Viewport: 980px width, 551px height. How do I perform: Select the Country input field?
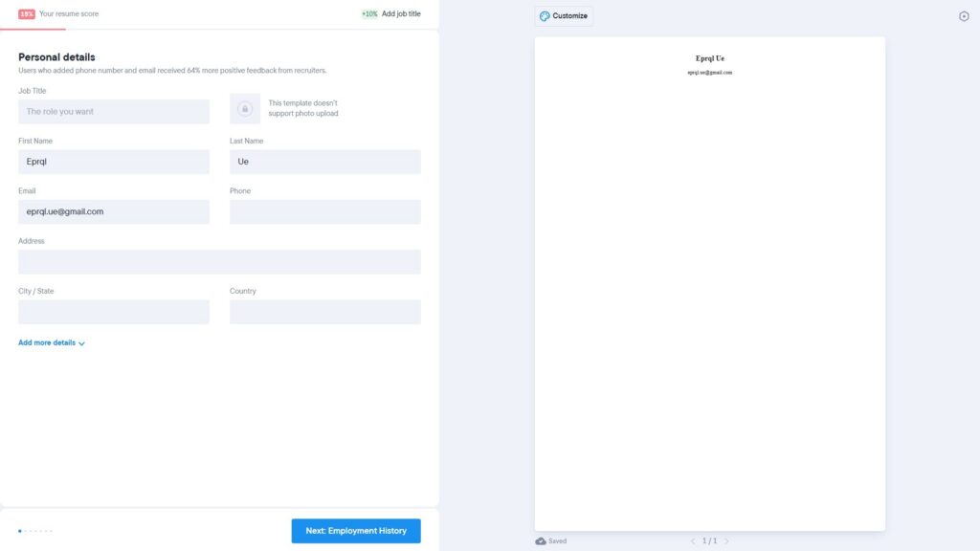(325, 312)
